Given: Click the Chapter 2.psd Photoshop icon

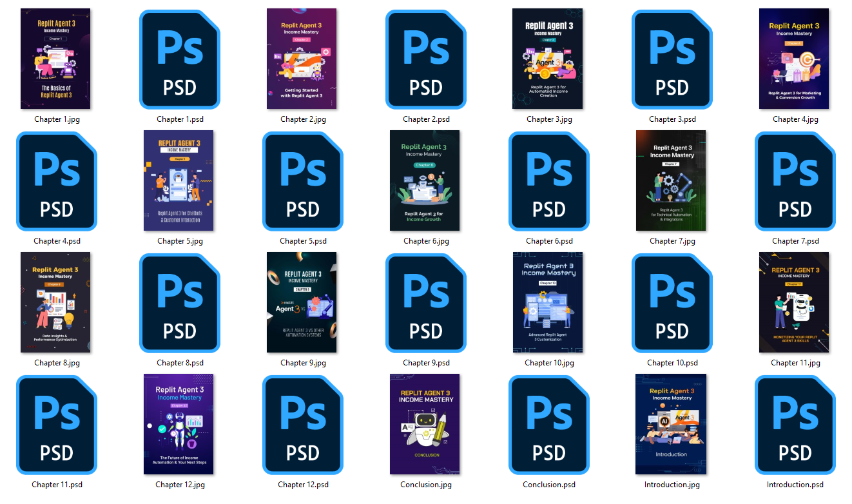Looking at the screenshot, I should [x=426, y=59].
